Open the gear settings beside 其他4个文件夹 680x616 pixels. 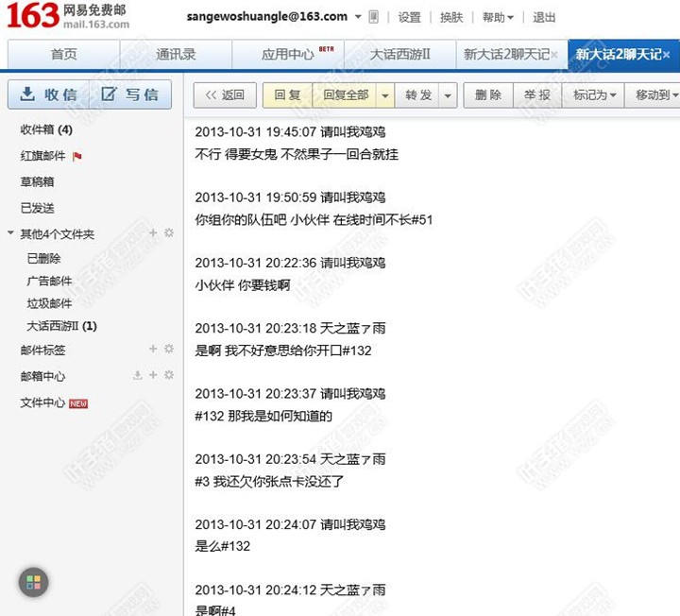point(169,232)
